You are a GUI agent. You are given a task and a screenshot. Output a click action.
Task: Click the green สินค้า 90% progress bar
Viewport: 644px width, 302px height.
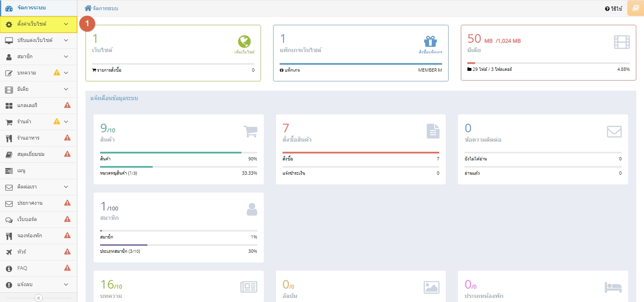point(171,153)
